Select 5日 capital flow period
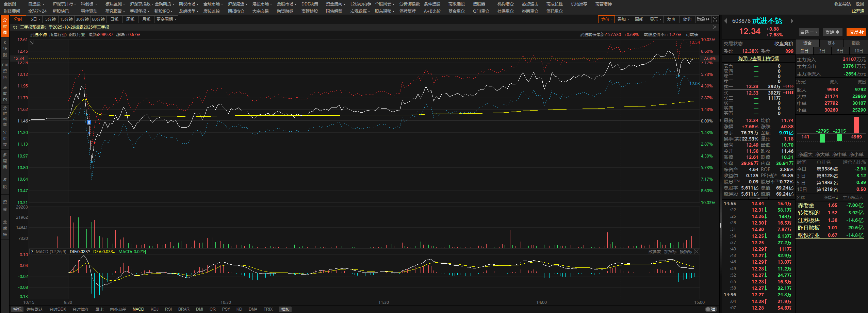Image resolution: width=868 pixels, height=313 pixels. (840, 51)
